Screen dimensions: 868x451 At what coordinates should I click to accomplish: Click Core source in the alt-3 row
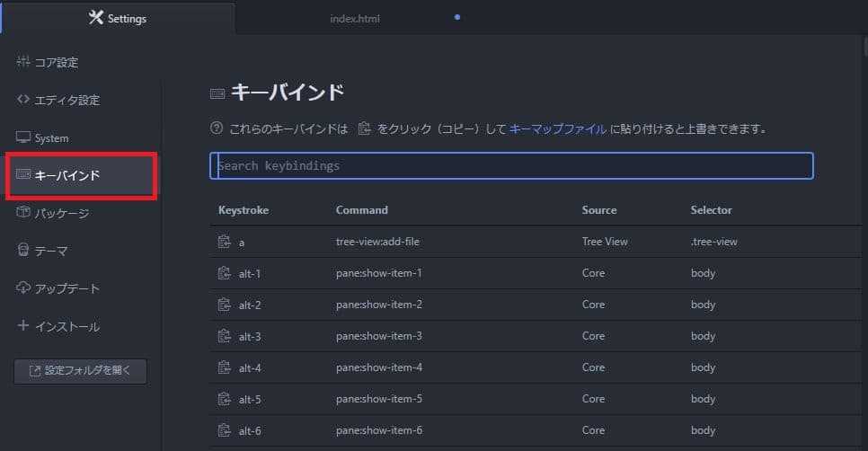pyautogui.click(x=593, y=336)
